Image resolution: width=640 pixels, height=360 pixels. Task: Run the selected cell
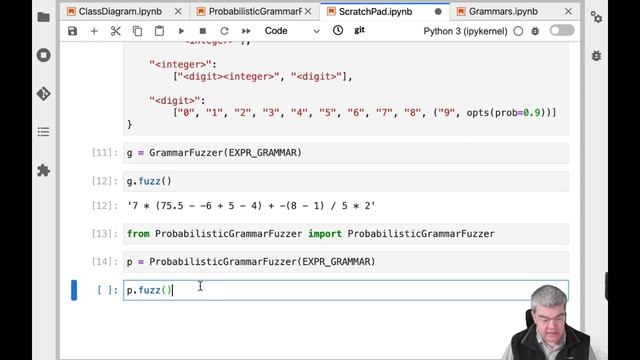tap(181, 31)
